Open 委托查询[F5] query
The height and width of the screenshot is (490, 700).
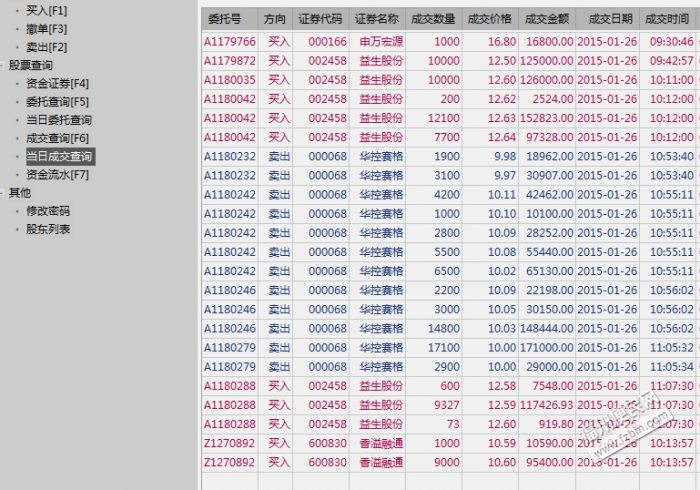[57, 102]
